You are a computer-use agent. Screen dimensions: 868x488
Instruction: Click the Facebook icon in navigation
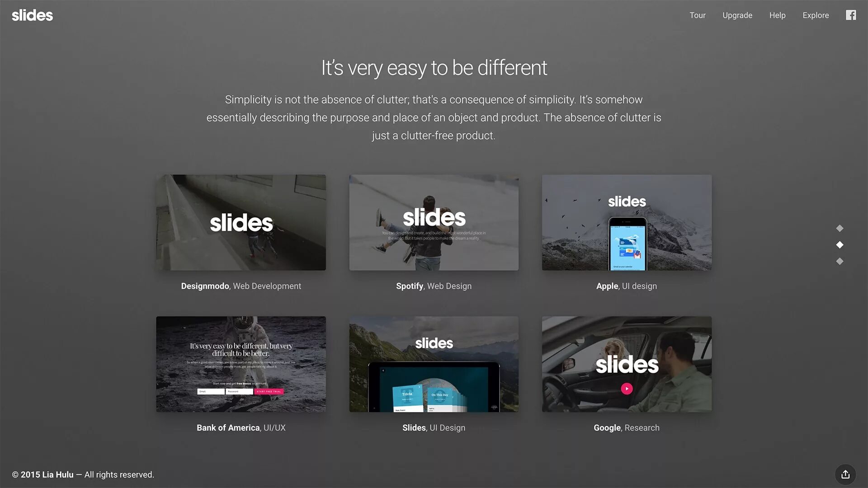coord(851,15)
